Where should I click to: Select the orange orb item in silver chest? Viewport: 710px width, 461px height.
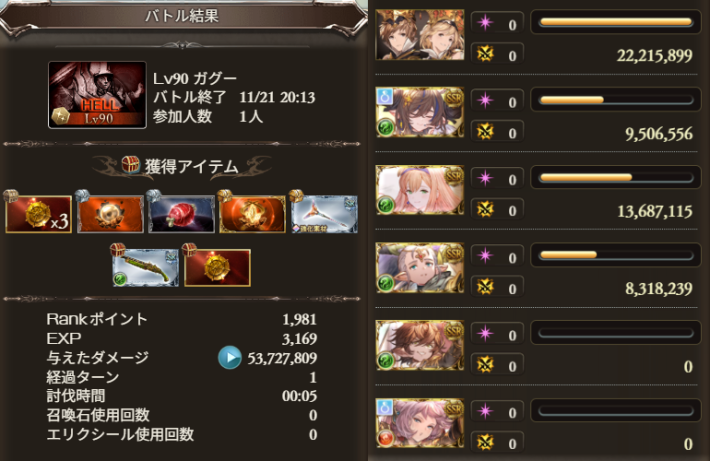pyautogui.click(x=110, y=214)
